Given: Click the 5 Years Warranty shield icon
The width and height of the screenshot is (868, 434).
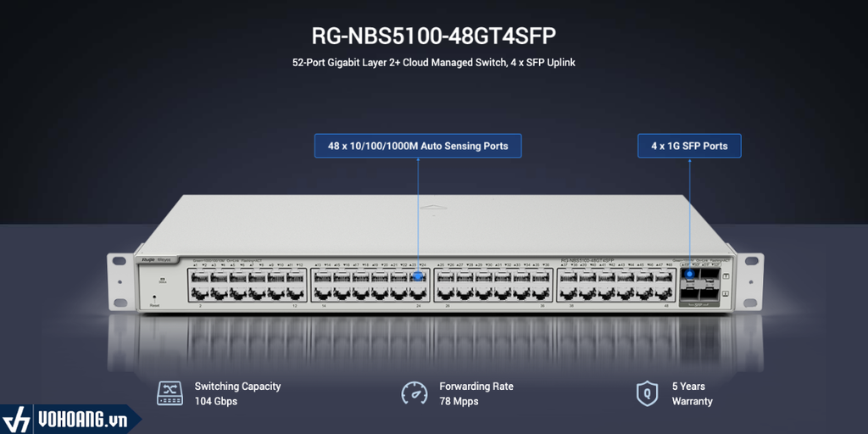Looking at the screenshot, I should [x=647, y=393].
